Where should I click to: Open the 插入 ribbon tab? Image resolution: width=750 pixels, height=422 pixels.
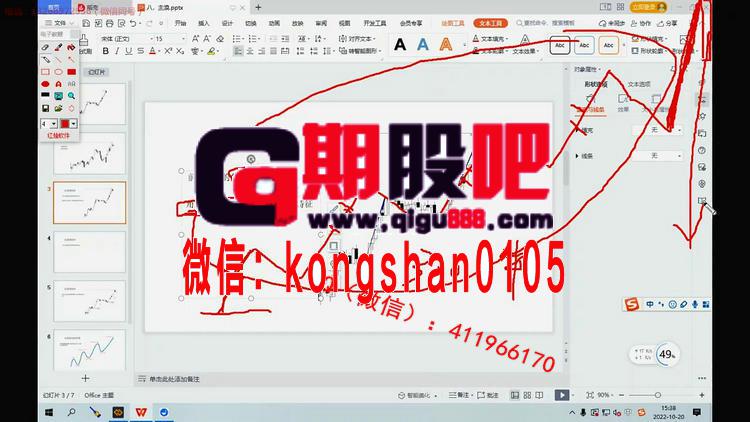(x=204, y=23)
